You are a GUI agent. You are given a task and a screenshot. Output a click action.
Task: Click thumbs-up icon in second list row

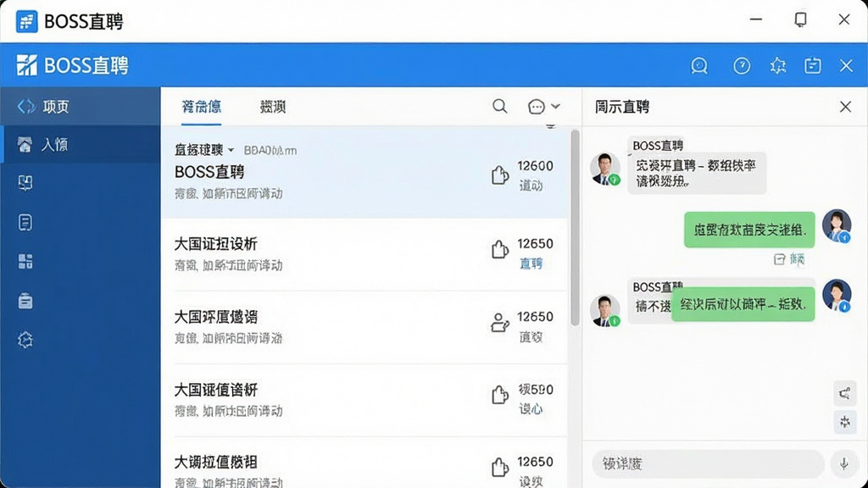pos(499,250)
